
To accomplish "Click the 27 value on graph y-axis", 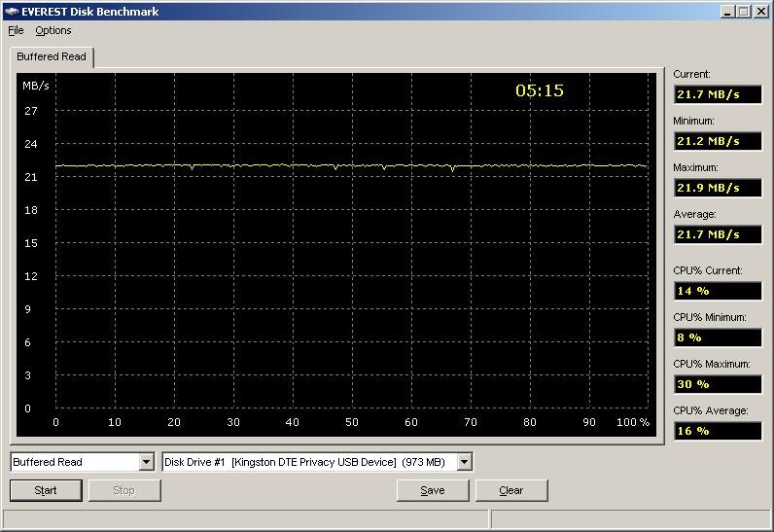I will click(x=31, y=111).
